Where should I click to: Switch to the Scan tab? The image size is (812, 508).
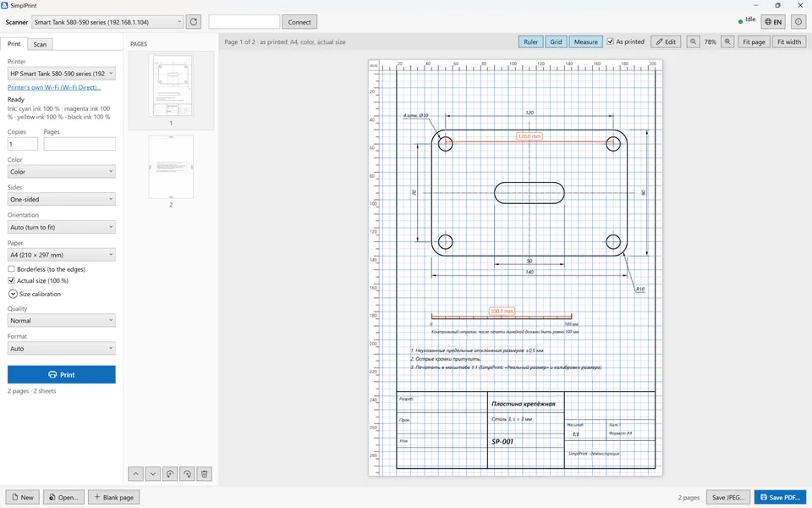click(x=40, y=45)
